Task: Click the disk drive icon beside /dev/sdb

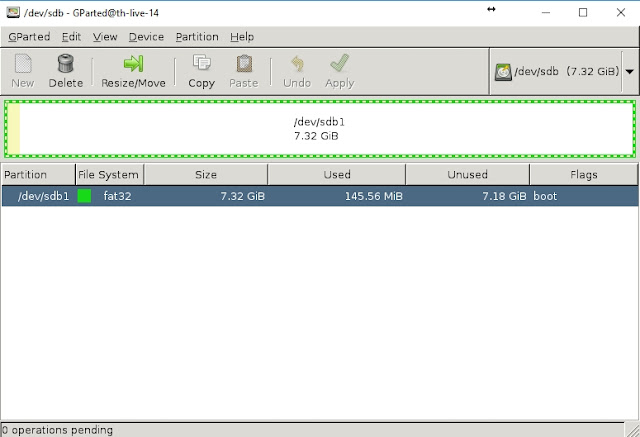Action: click(503, 72)
